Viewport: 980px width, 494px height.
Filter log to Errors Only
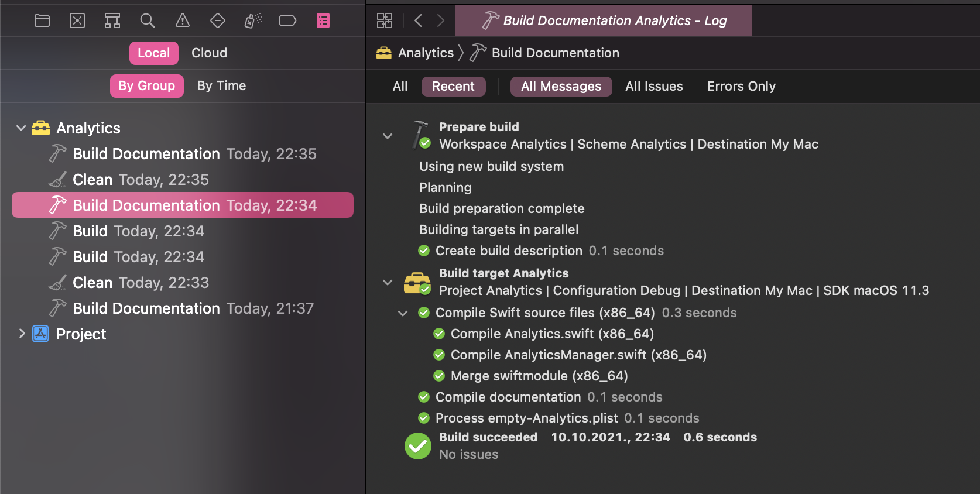pos(741,87)
